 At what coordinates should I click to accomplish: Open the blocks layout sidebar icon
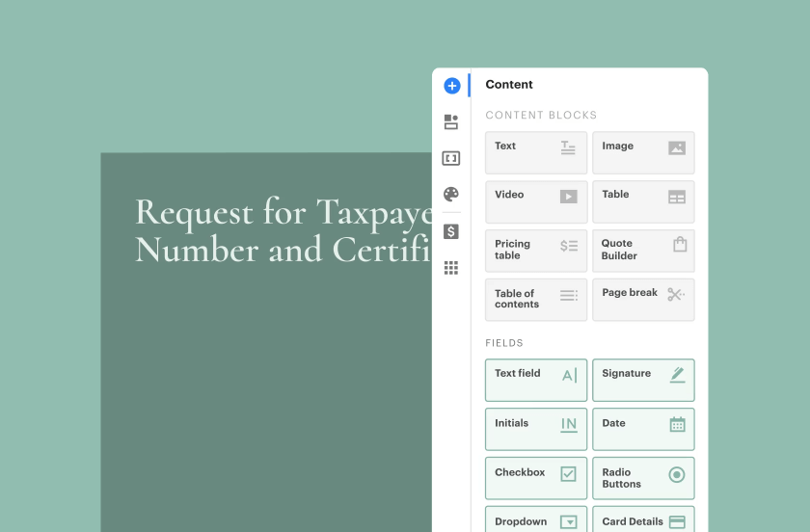point(451,122)
